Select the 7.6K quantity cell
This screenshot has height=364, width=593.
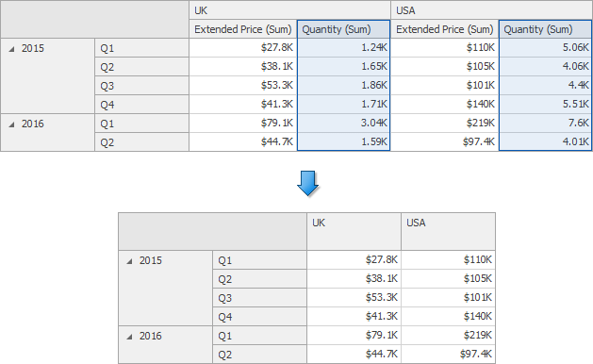(x=545, y=124)
